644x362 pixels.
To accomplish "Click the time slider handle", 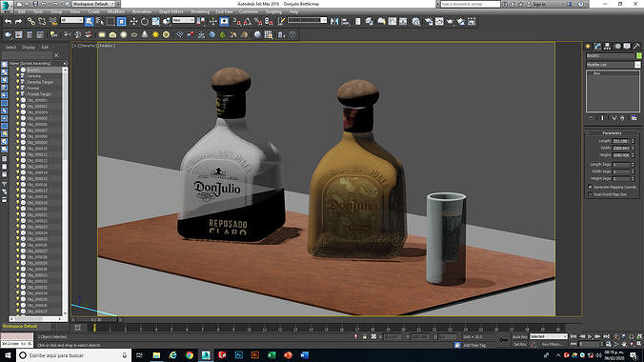I will [x=96, y=319].
